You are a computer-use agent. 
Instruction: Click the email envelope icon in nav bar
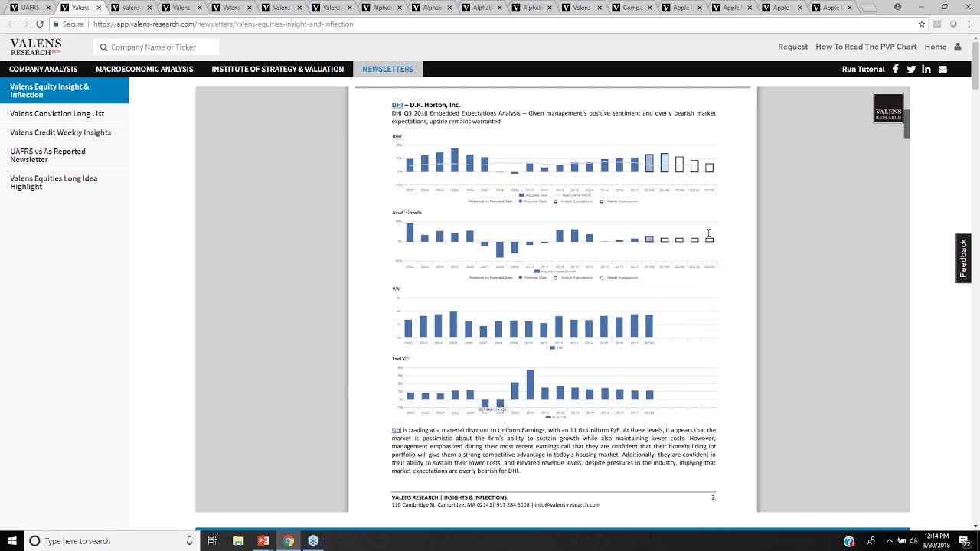point(942,69)
